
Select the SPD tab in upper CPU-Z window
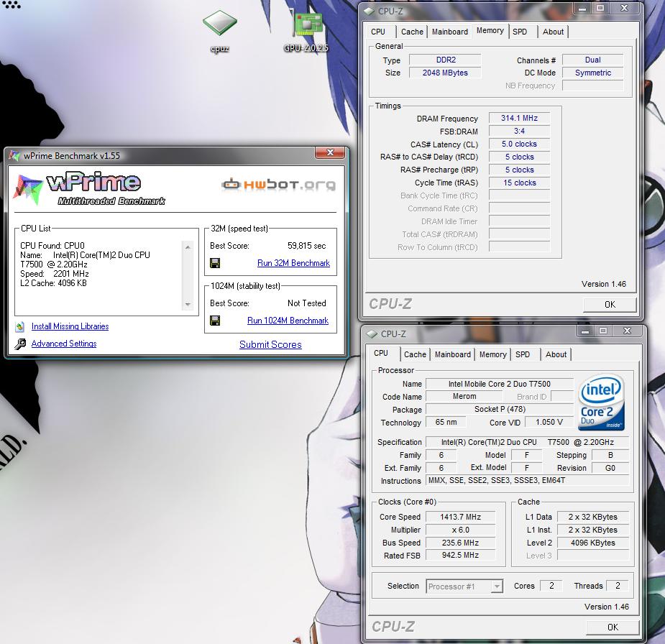(x=520, y=32)
